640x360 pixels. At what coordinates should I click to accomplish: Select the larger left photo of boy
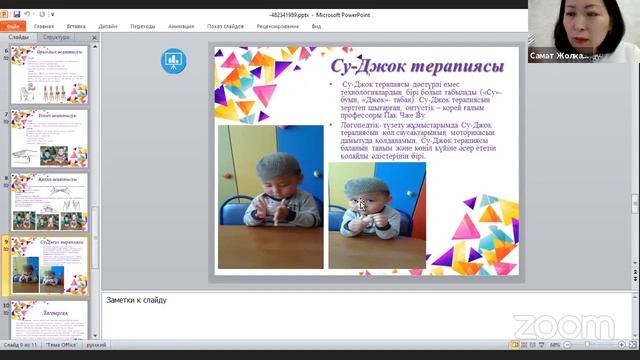271,197
